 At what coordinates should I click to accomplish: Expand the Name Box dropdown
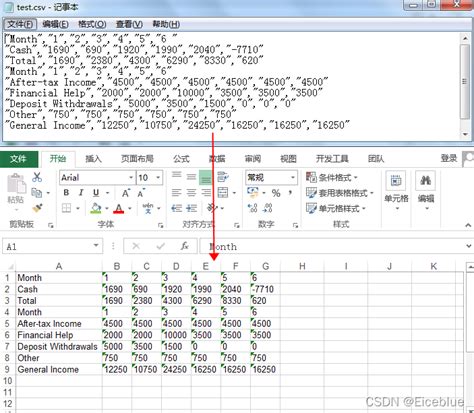coord(96,246)
